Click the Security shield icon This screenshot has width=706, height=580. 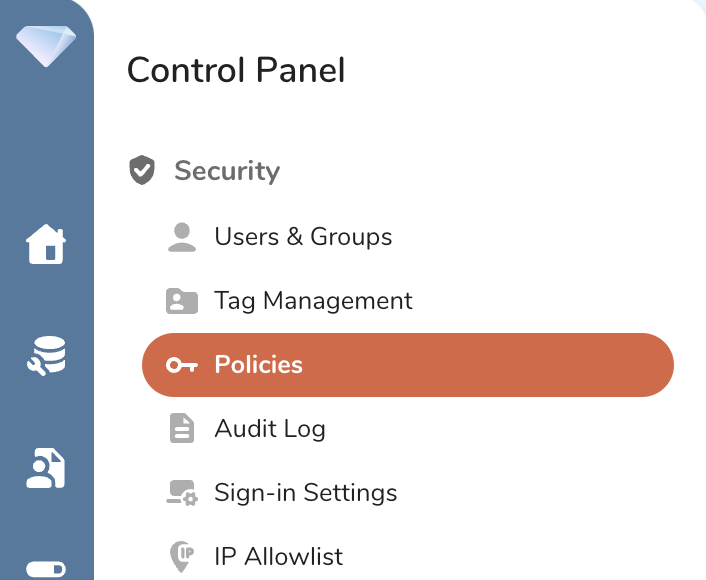pyautogui.click(x=143, y=171)
